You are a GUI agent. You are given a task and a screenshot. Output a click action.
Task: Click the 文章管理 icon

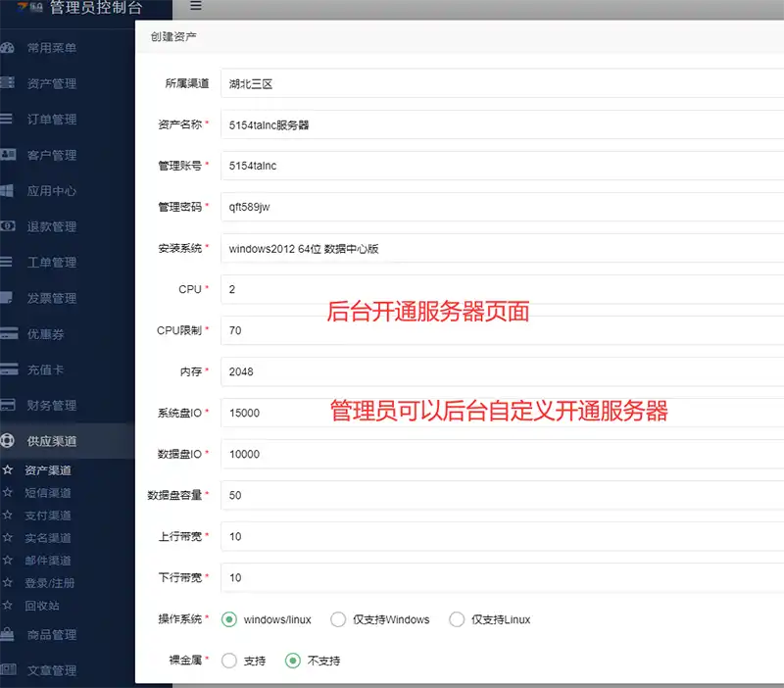point(8,669)
